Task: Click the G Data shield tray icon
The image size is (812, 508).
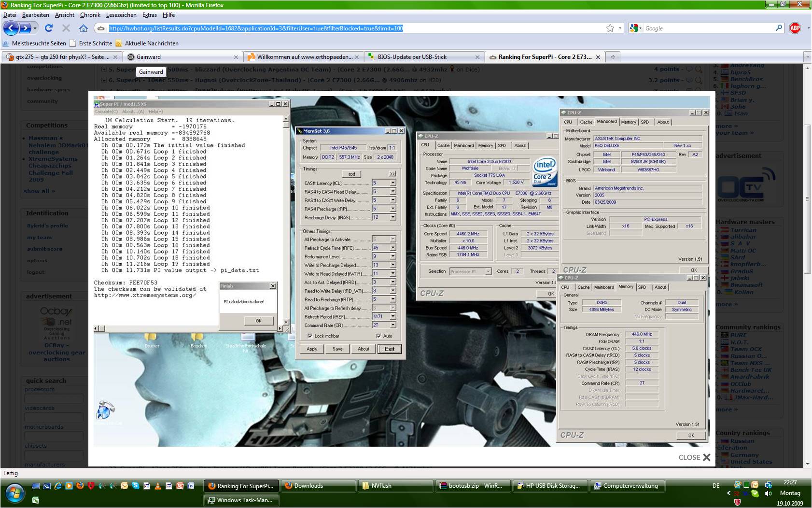Action: tap(737, 502)
